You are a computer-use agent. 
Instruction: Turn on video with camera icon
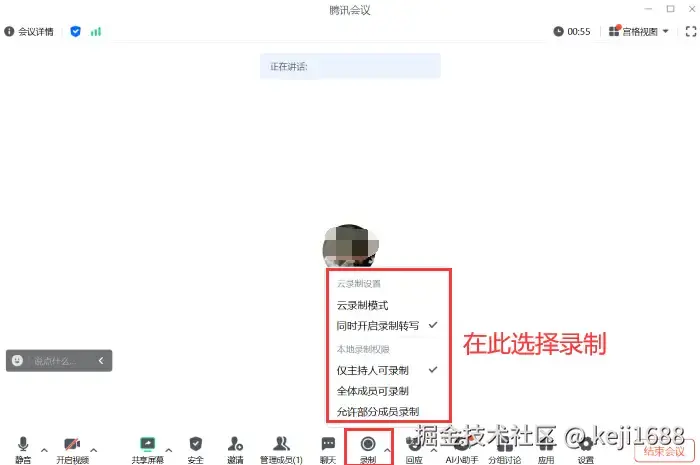click(x=72, y=444)
